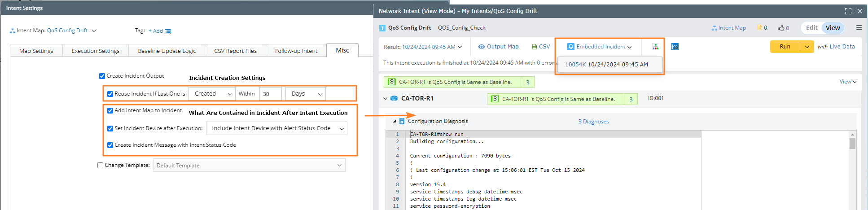Image resolution: width=868 pixels, height=210 pixels.
Task: Open the chart report icon
Action: pyautogui.click(x=675, y=47)
